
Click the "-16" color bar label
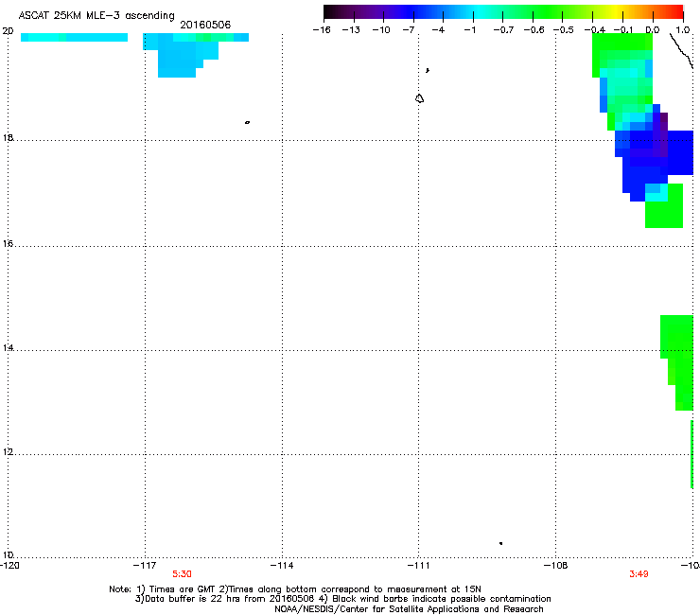tap(322, 30)
